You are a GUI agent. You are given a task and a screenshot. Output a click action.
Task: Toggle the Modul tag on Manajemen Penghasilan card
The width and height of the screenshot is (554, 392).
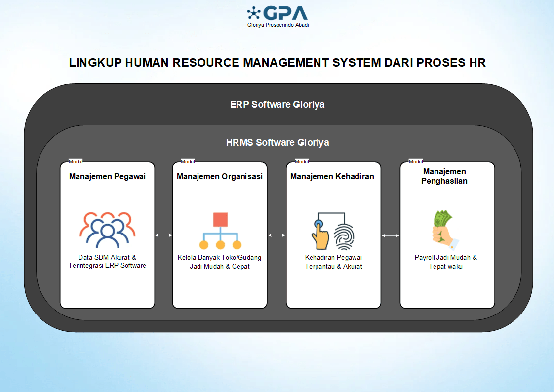(415, 161)
